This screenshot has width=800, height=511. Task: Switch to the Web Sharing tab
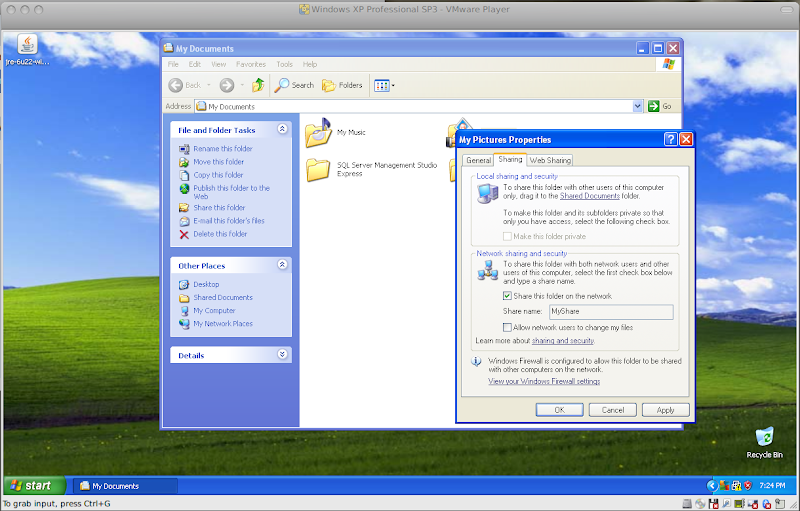550,160
